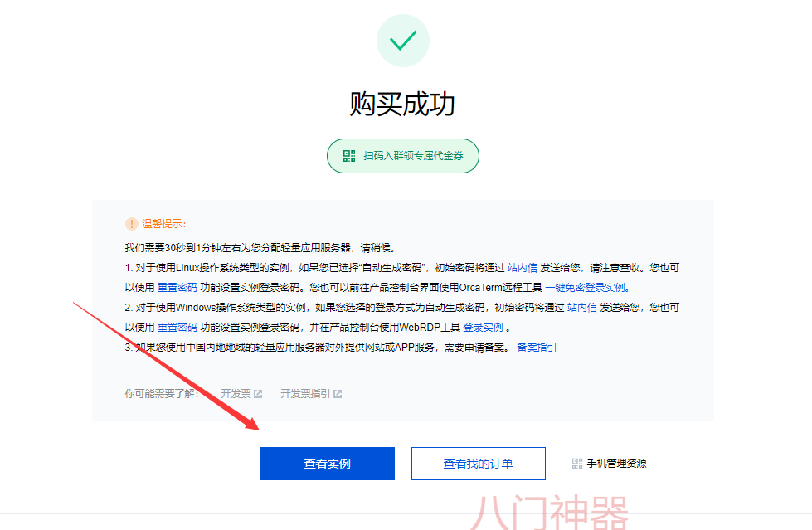Image resolution: width=812 pixels, height=530 pixels.
Task: Click the 手机管理资源 link
Action: click(x=616, y=463)
